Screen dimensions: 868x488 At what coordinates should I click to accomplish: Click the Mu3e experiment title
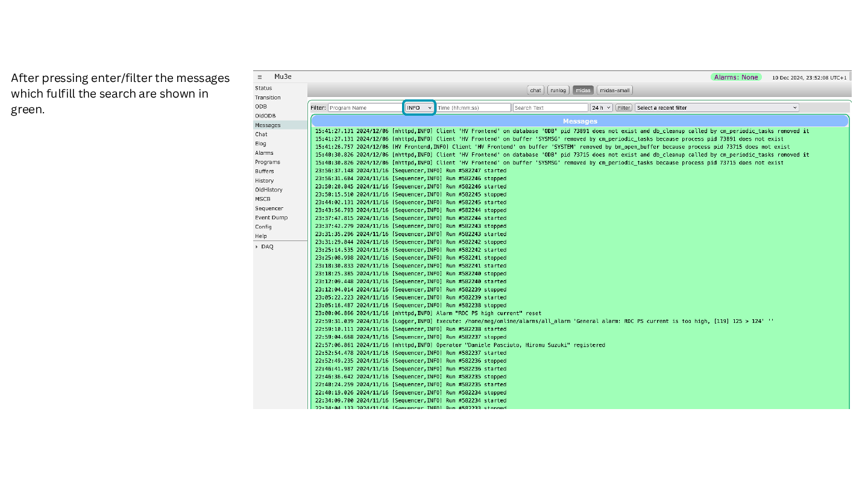[x=283, y=77]
